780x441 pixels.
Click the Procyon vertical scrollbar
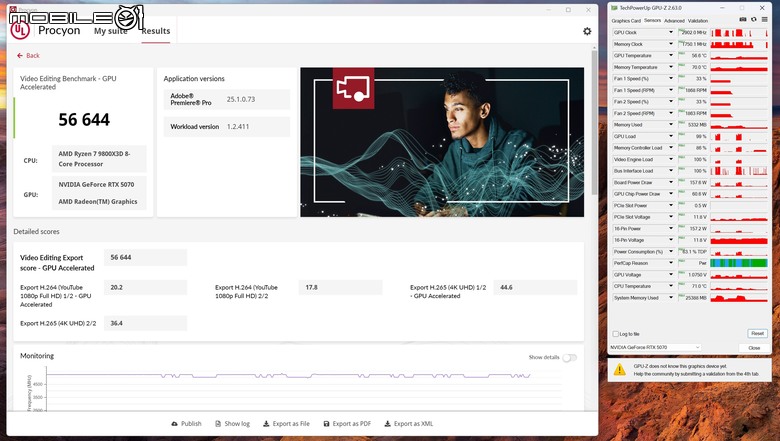[594, 123]
